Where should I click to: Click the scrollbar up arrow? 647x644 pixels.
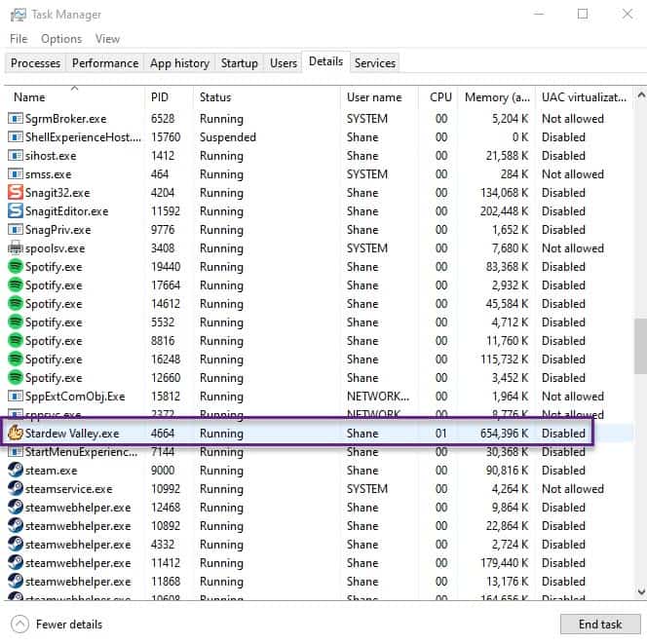coord(641,95)
